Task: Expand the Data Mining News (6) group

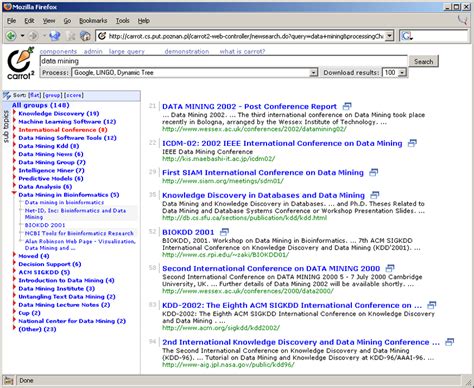Action: click(x=14, y=153)
